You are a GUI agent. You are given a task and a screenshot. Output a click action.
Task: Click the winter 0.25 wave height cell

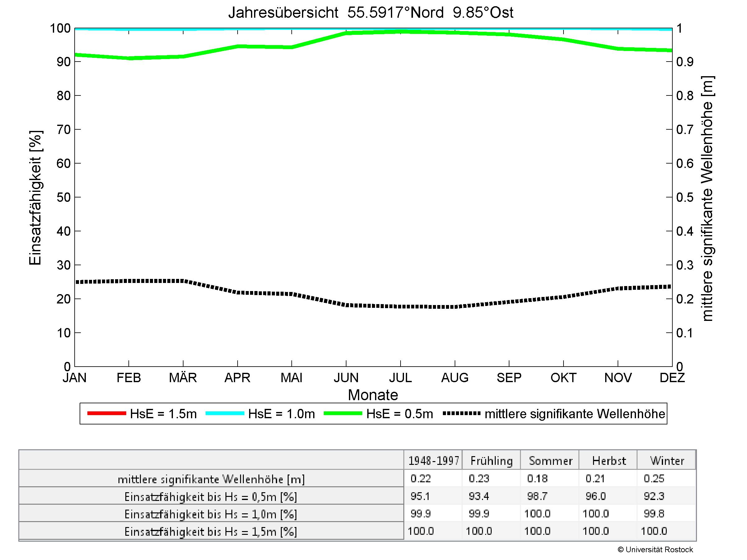click(x=654, y=479)
